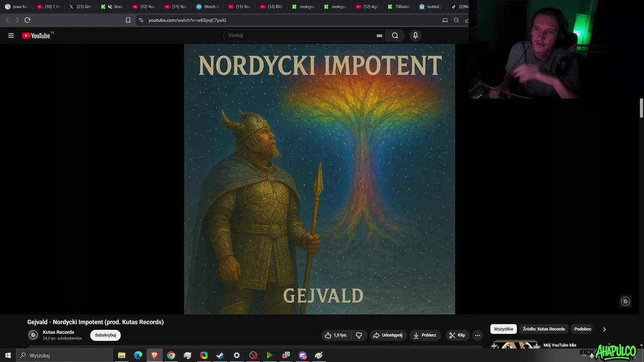
Task: Open File Explorer from taskbar
Action: pos(122,355)
